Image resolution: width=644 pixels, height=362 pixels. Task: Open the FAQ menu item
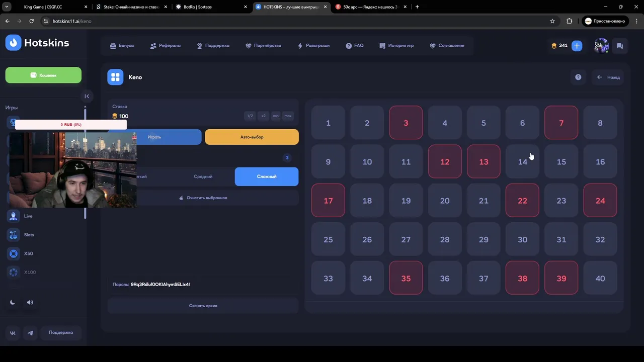354,45
